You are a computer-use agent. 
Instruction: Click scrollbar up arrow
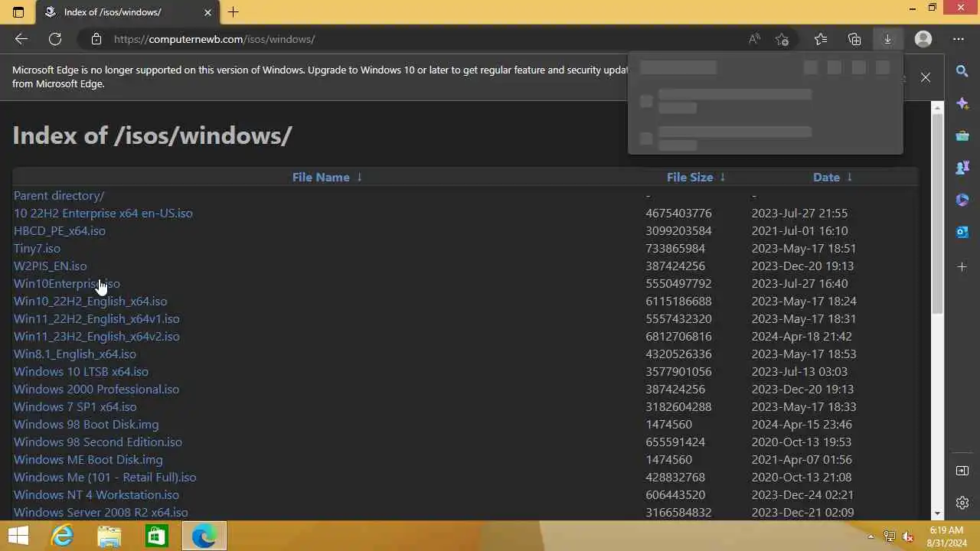938,107
